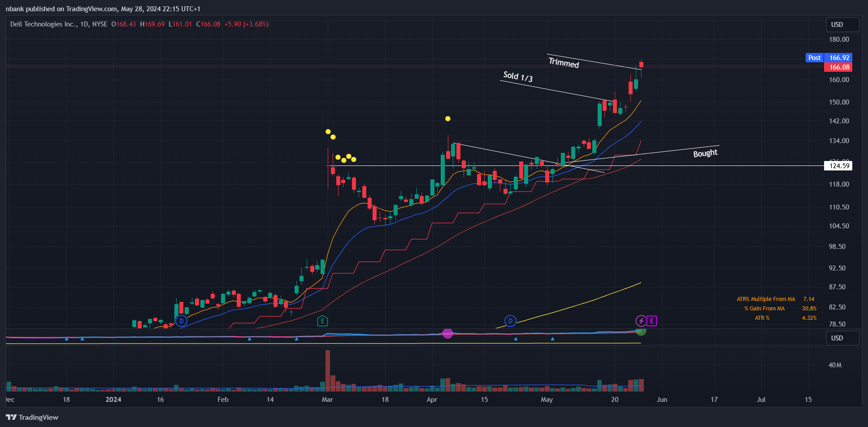Screen dimensions: 868x427
Task: Select the 'Bought' annotation text
Action: click(x=705, y=153)
